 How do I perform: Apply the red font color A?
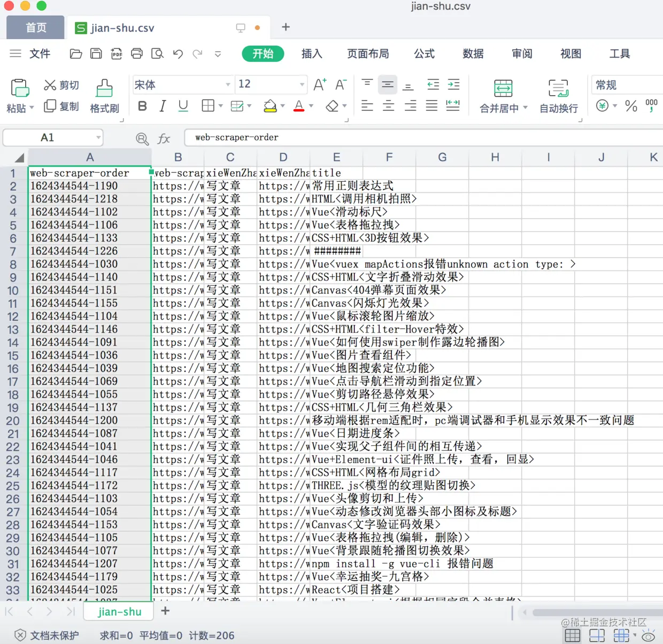(299, 106)
